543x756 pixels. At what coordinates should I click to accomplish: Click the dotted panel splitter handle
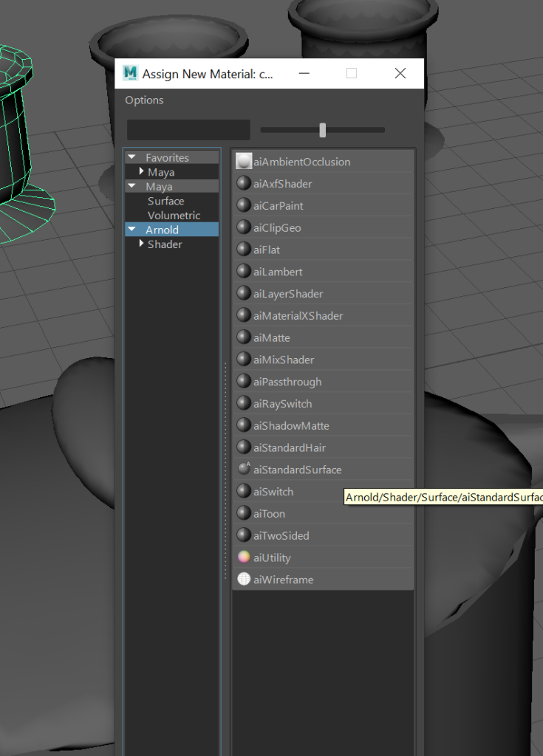pos(225,470)
